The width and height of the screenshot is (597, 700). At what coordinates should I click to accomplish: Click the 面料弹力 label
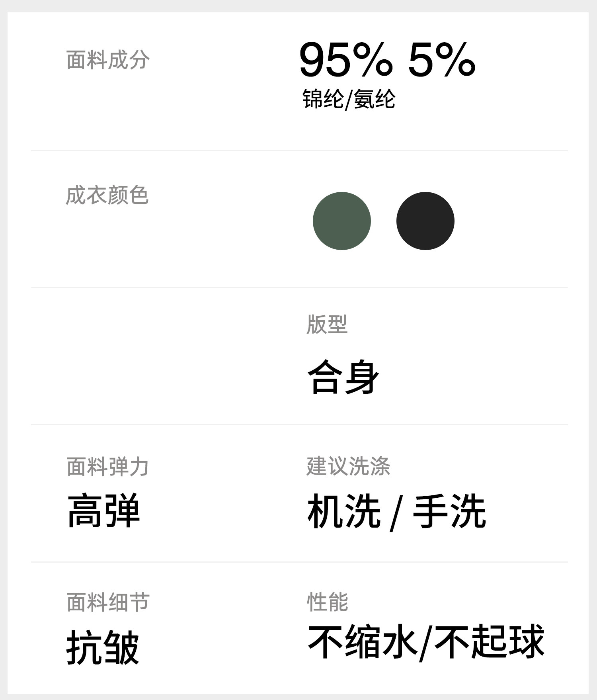pyautogui.click(x=107, y=466)
